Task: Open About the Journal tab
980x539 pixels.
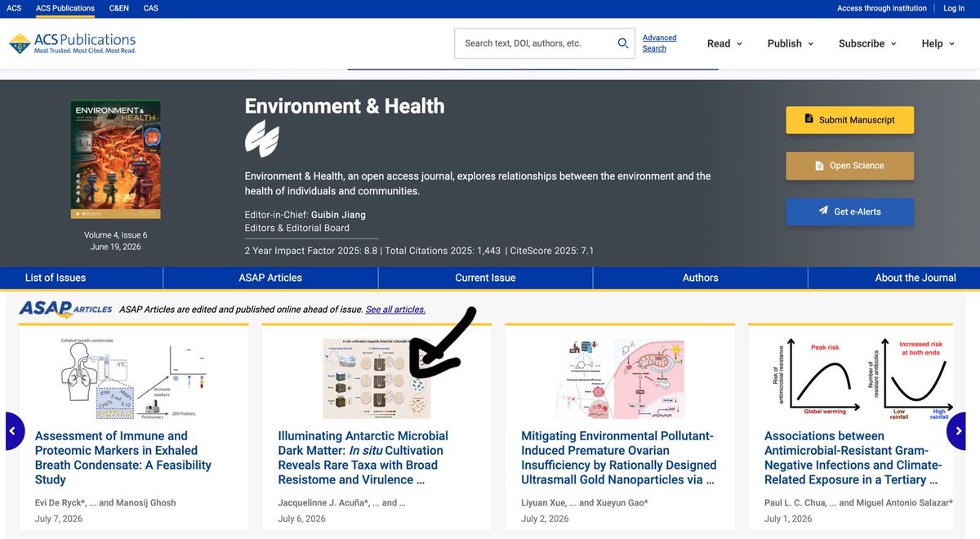Action: (x=915, y=278)
